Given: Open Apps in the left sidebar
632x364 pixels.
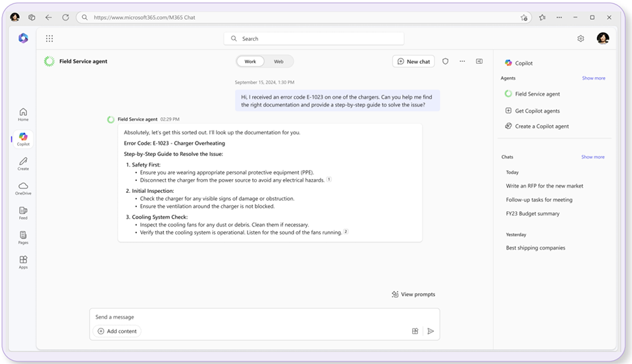Looking at the screenshot, I should (23, 262).
